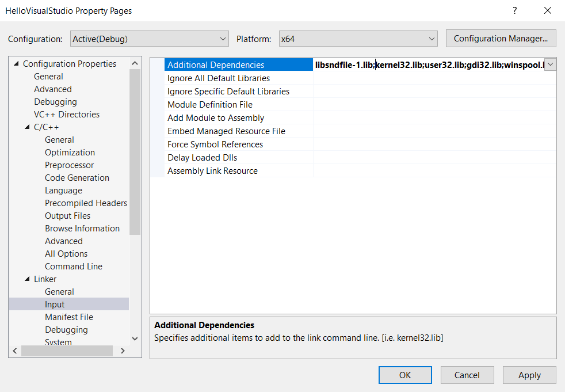Close the Property Pages dialog

pyautogui.click(x=548, y=10)
